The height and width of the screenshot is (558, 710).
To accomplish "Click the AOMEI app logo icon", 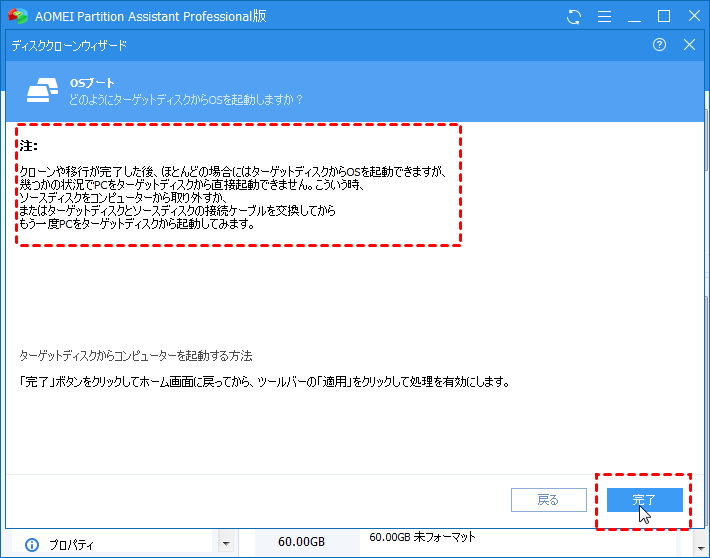I will [18, 16].
